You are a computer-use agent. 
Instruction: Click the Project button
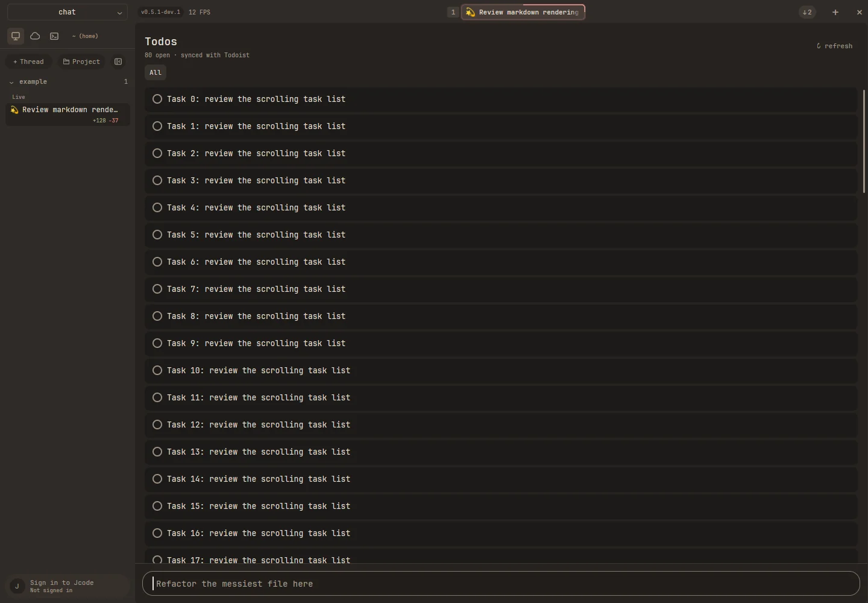(81, 62)
